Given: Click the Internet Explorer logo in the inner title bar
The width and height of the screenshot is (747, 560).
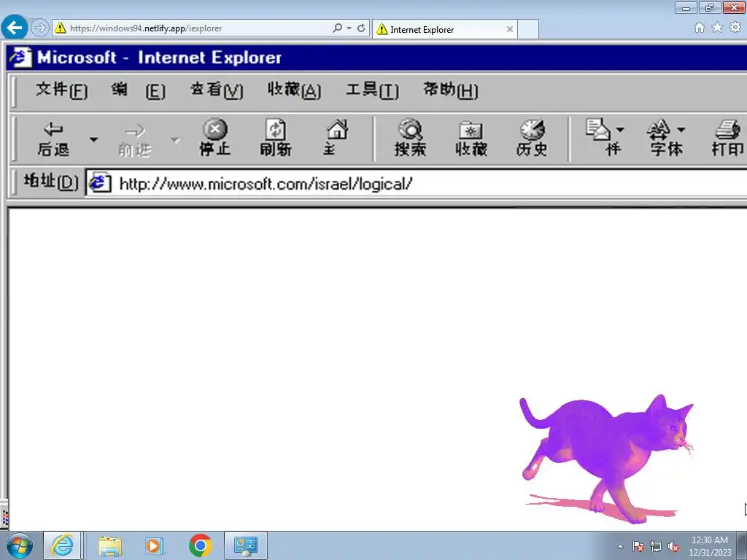Looking at the screenshot, I should point(20,57).
